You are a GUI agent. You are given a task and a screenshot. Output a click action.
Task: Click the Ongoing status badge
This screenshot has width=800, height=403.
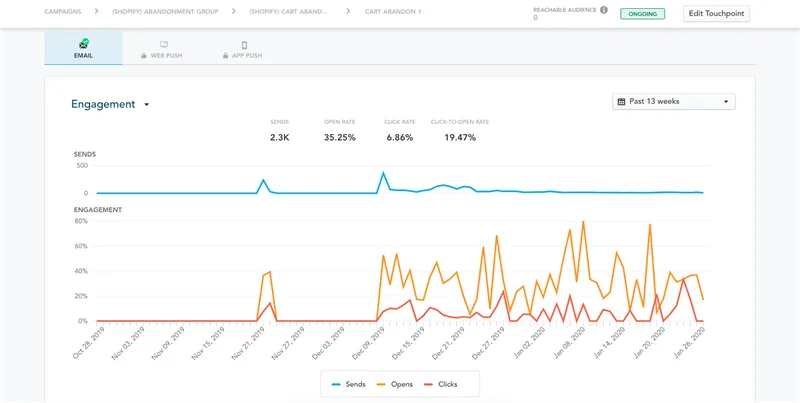click(x=642, y=14)
